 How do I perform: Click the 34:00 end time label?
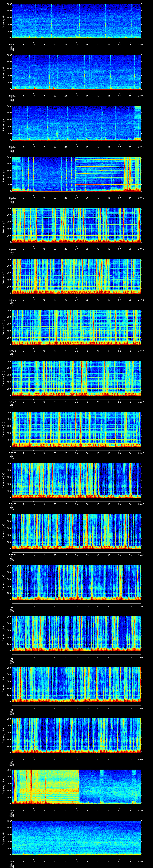141,453
